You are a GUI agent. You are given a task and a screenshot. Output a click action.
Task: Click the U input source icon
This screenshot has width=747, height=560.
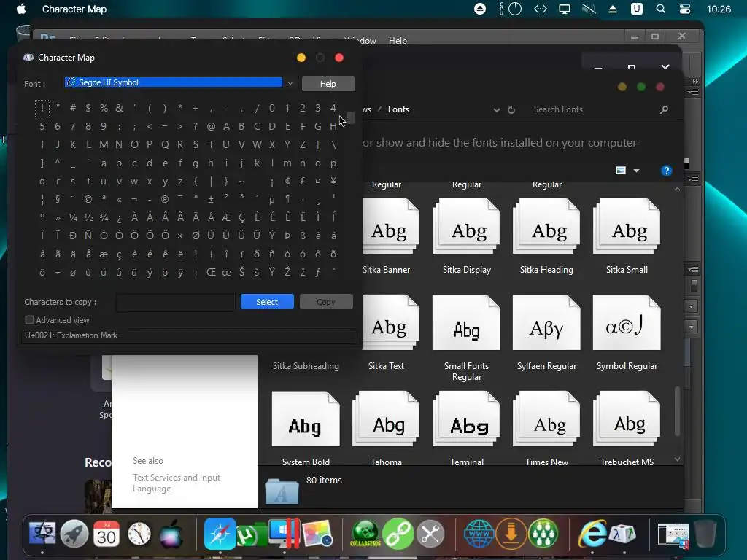636,9
